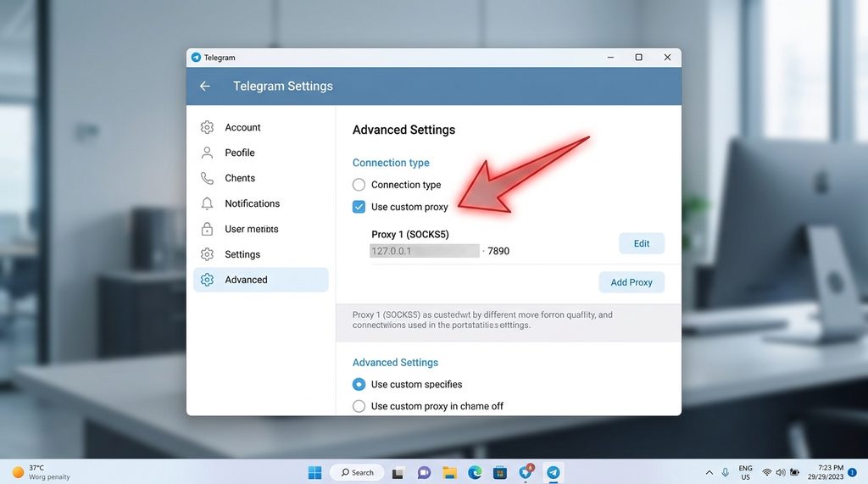Open Task View from the taskbar

(398, 473)
